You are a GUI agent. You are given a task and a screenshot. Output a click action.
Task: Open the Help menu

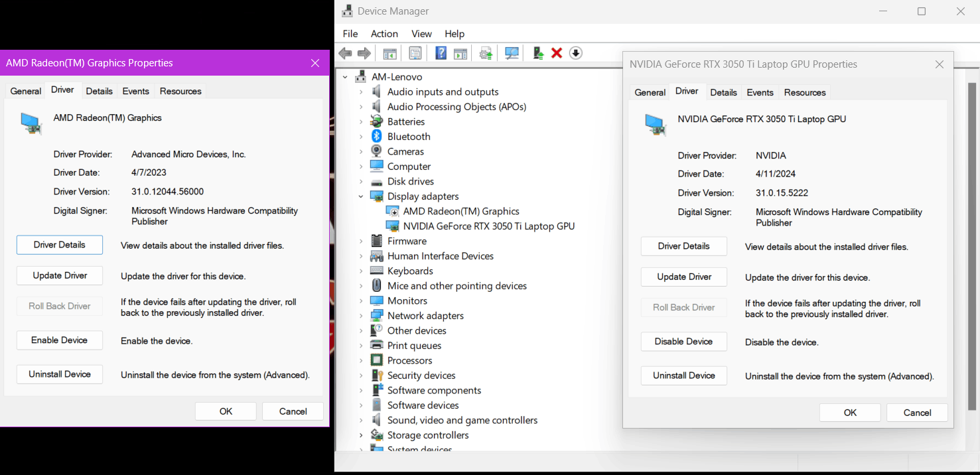pos(455,34)
